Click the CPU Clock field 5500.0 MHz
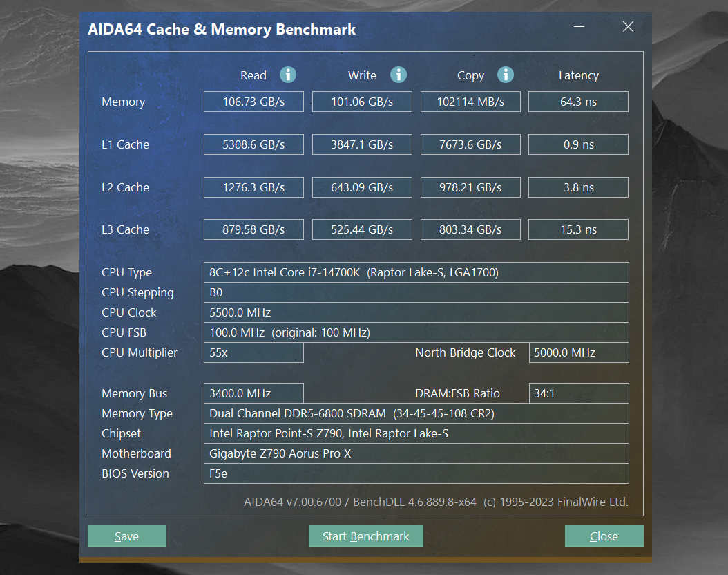 tap(416, 312)
